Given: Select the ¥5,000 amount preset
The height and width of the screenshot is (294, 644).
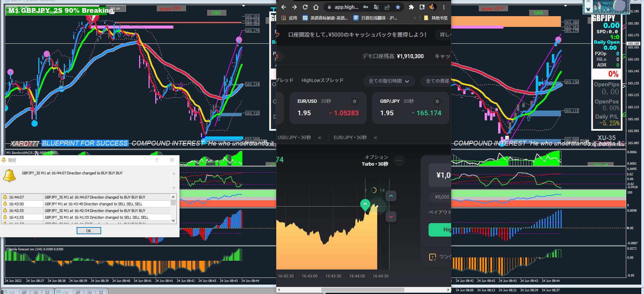Looking at the screenshot, I should click(x=440, y=197).
